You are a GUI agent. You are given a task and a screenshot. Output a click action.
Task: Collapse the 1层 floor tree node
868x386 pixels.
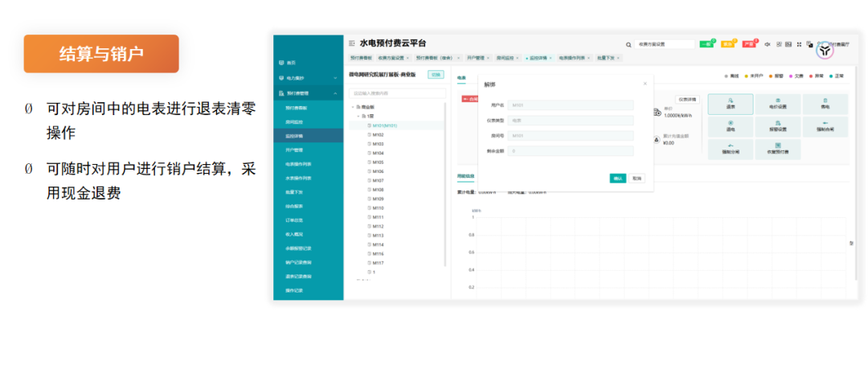coord(358,117)
